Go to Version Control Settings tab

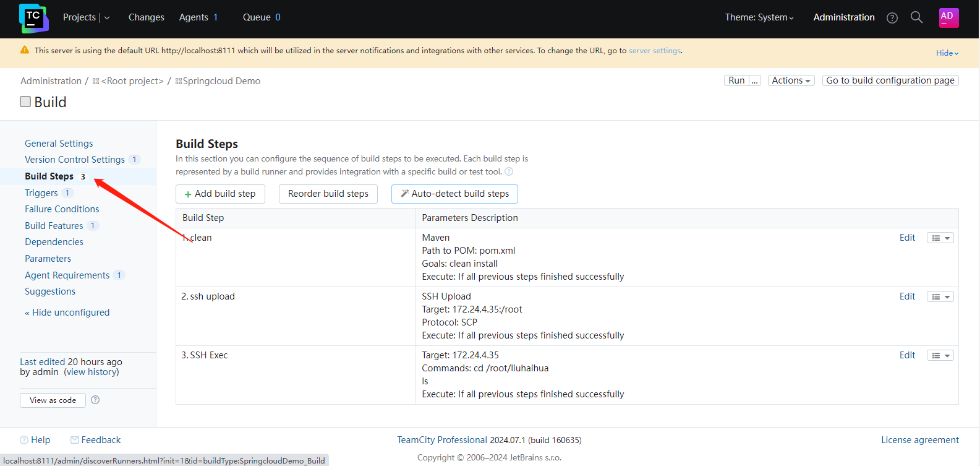click(75, 160)
